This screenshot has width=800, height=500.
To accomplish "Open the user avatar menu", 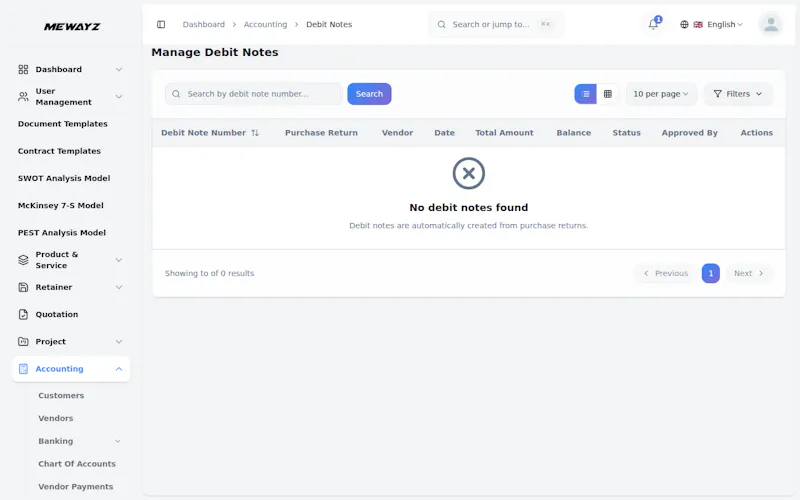I will point(770,24).
